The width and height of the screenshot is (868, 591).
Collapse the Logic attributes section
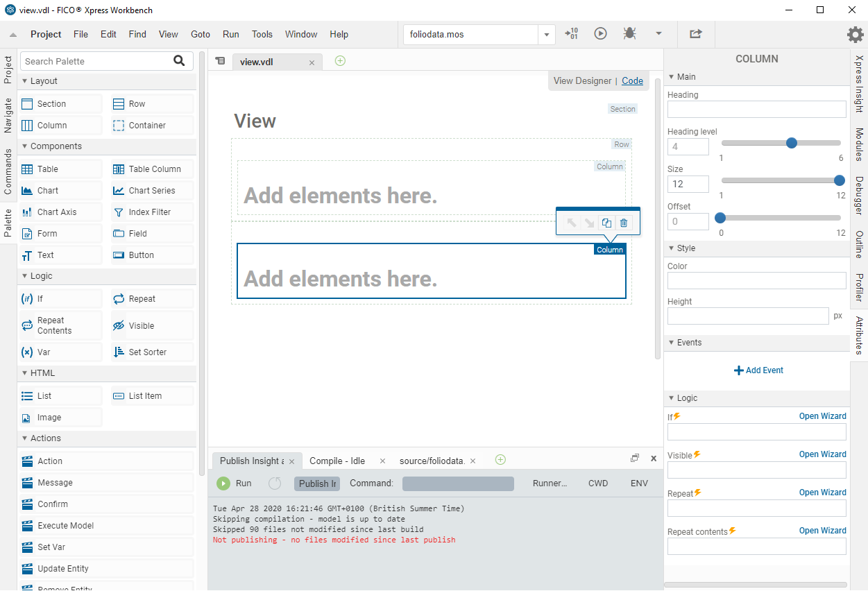tap(672, 398)
